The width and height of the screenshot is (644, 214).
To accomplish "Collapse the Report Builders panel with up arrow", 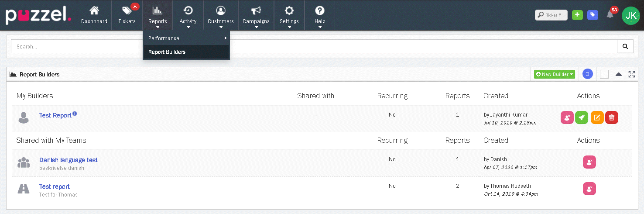I will click(x=618, y=74).
